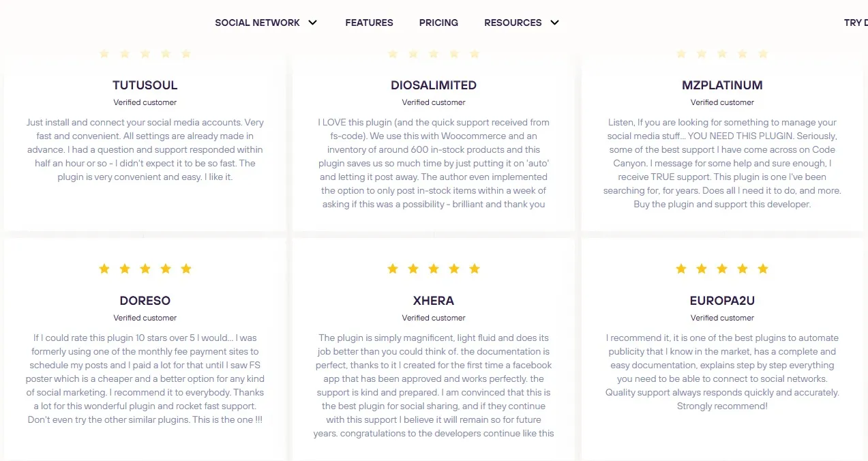Click the TRY D button in the top right
The image size is (868, 461).
tap(855, 23)
